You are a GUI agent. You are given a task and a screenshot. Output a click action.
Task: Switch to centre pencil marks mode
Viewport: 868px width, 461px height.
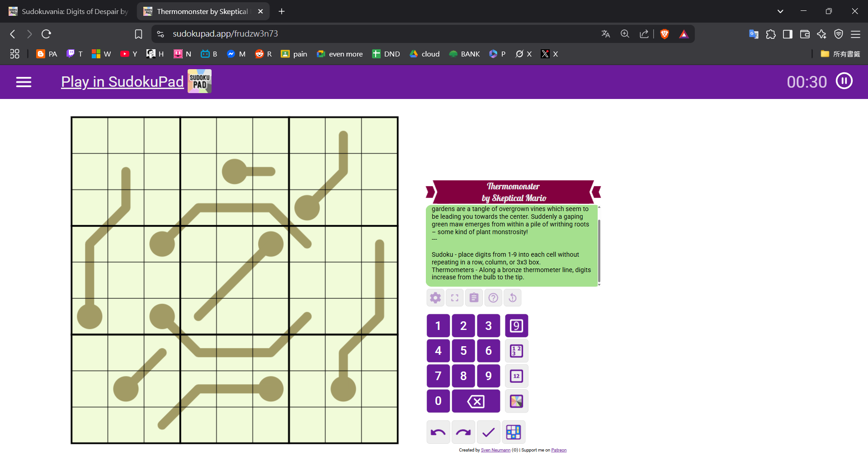coord(516,376)
